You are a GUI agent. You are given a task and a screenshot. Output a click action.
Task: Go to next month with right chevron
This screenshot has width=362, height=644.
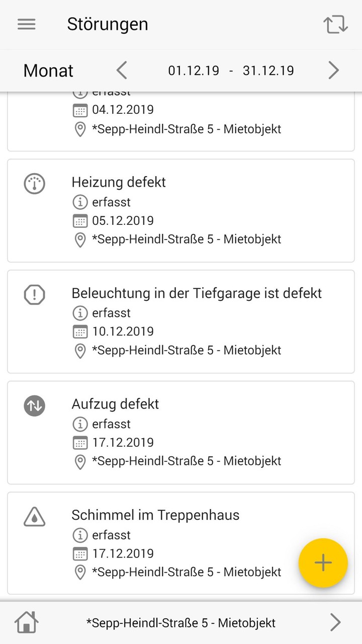pyautogui.click(x=333, y=70)
